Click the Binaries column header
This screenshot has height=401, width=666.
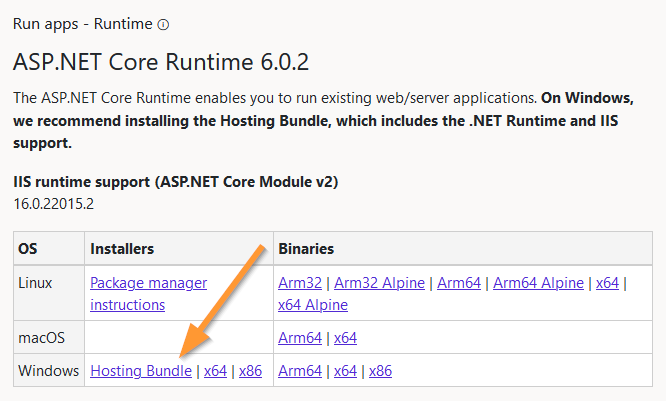pos(306,249)
